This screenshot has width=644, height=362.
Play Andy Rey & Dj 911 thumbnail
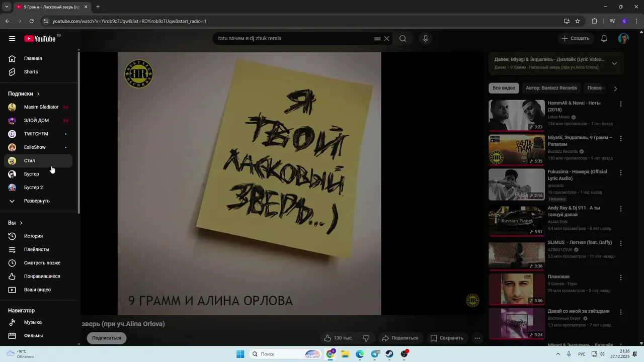[x=517, y=220]
